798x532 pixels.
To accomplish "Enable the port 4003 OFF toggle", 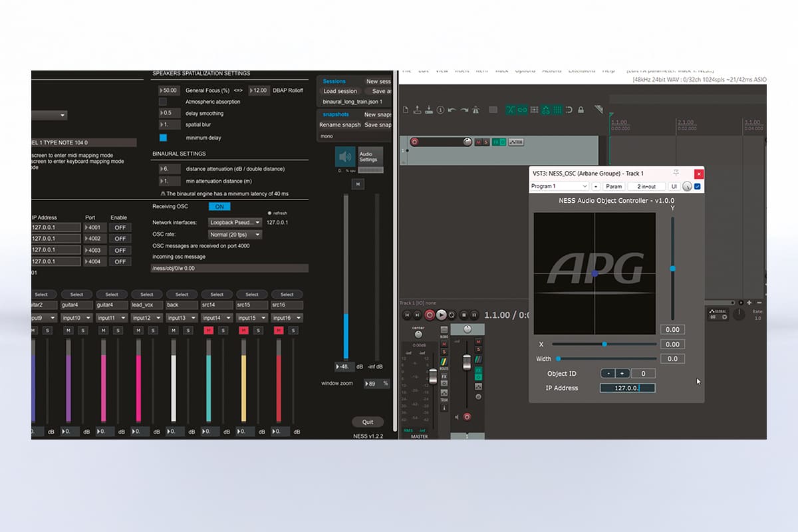I will click(120, 250).
